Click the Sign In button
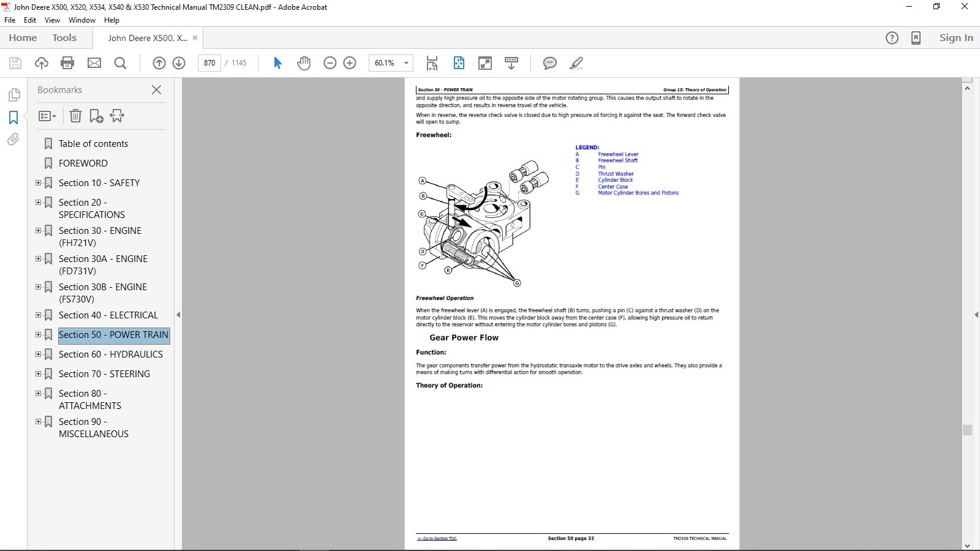This screenshot has width=980, height=551. [956, 37]
